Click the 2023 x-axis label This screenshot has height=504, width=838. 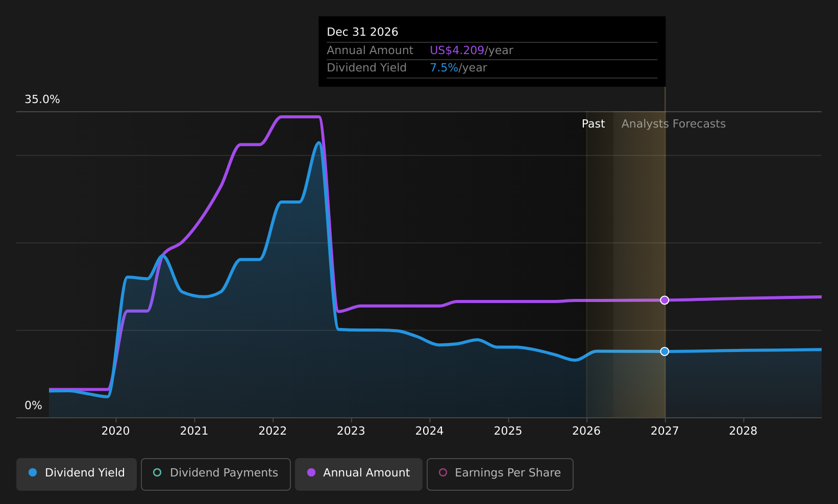(x=351, y=431)
